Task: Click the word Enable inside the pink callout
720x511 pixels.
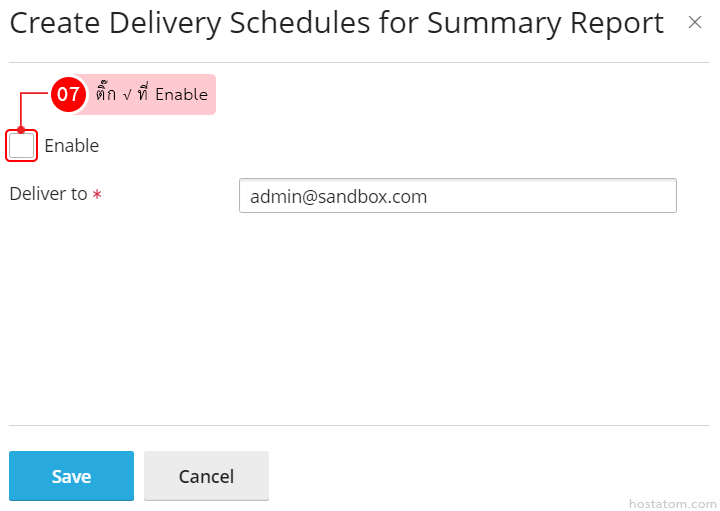Action: 181,95
